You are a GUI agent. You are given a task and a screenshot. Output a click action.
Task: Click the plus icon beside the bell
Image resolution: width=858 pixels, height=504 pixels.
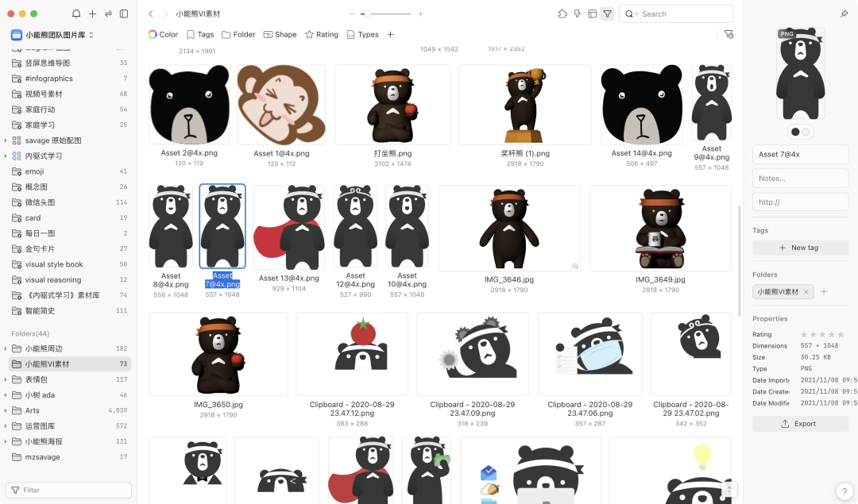pyautogui.click(x=92, y=13)
